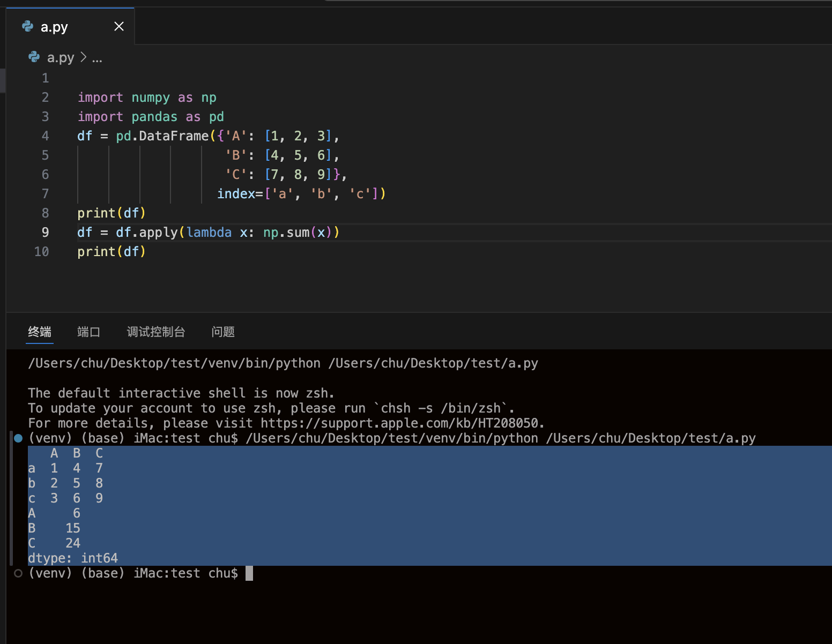Click the hollow circle beside the last prompt
This screenshot has width=832, height=644.
(x=18, y=573)
